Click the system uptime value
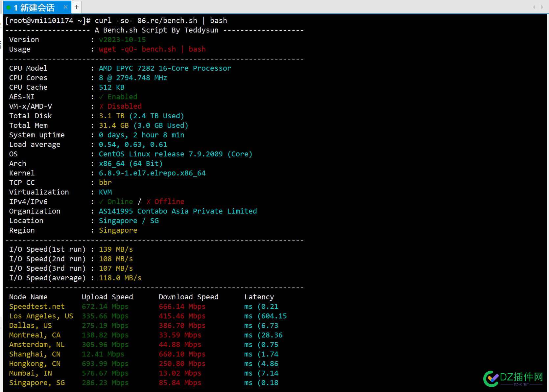 click(141, 135)
